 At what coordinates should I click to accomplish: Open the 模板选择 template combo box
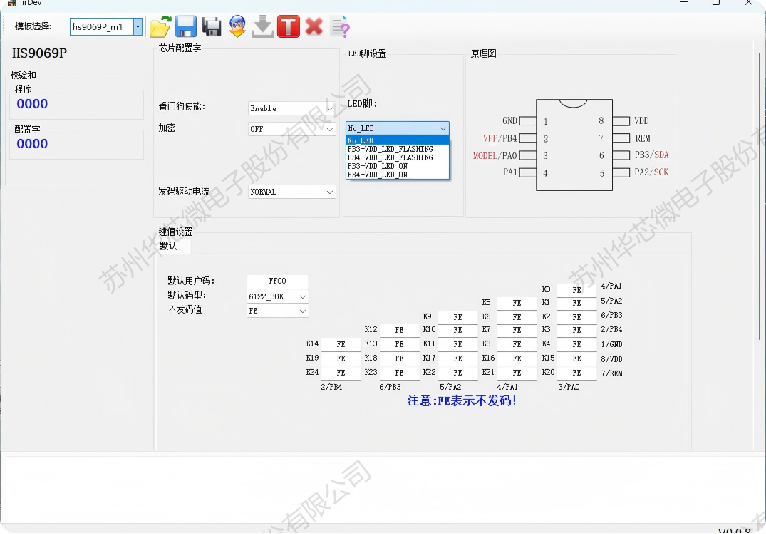coord(106,26)
